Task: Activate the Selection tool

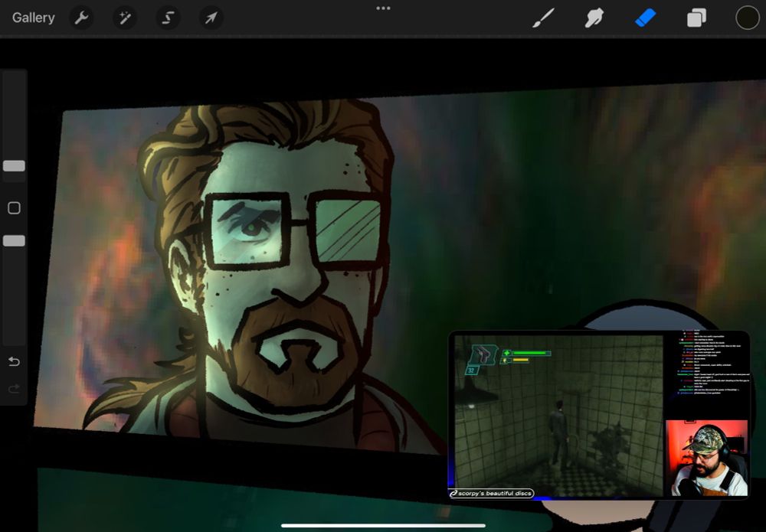Action: 168,18
